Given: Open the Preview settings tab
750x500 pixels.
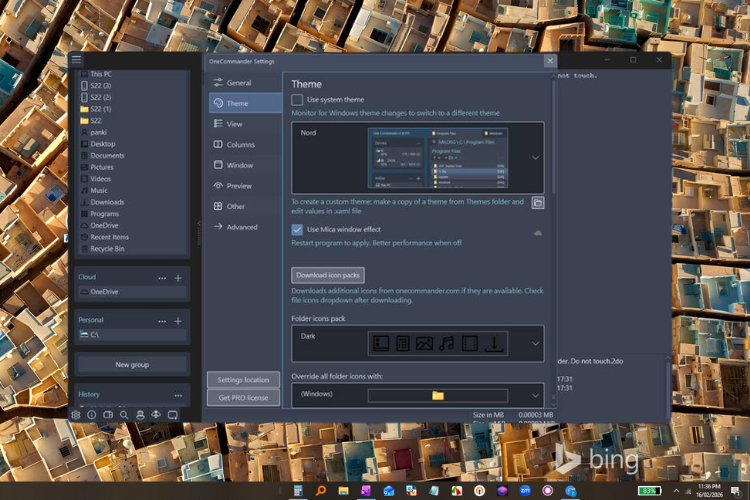Looking at the screenshot, I should pyautogui.click(x=245, y=186).
